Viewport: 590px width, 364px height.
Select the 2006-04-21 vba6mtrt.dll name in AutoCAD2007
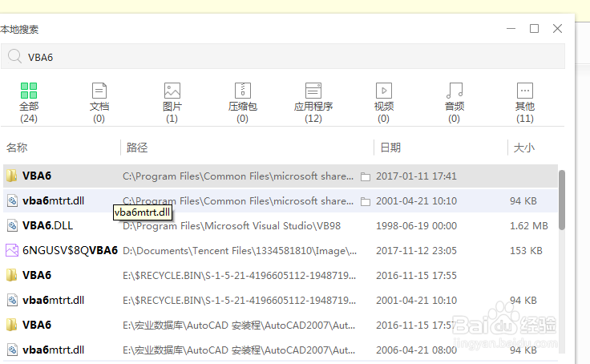[x=53, y=350]
